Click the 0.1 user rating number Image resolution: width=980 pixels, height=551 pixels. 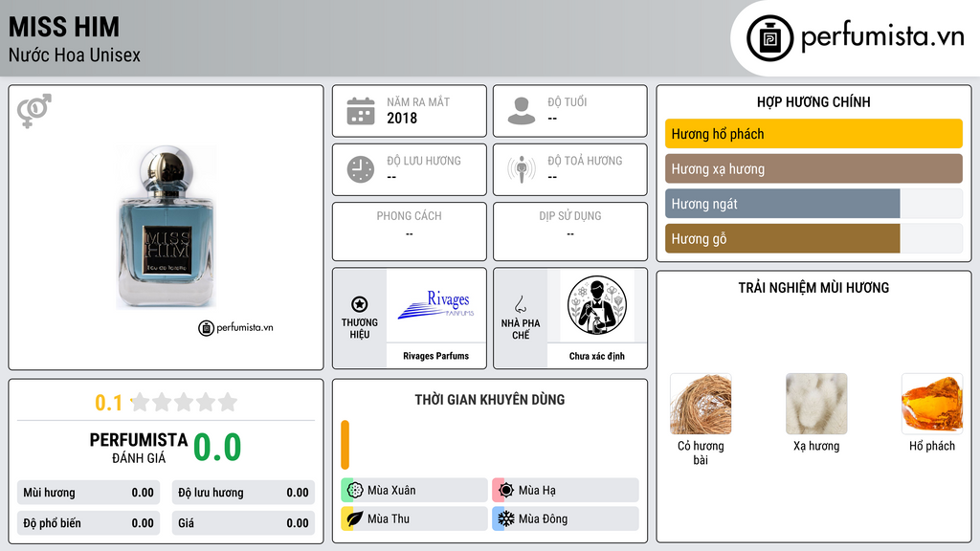pyautogui.click(x=109, y=403)
